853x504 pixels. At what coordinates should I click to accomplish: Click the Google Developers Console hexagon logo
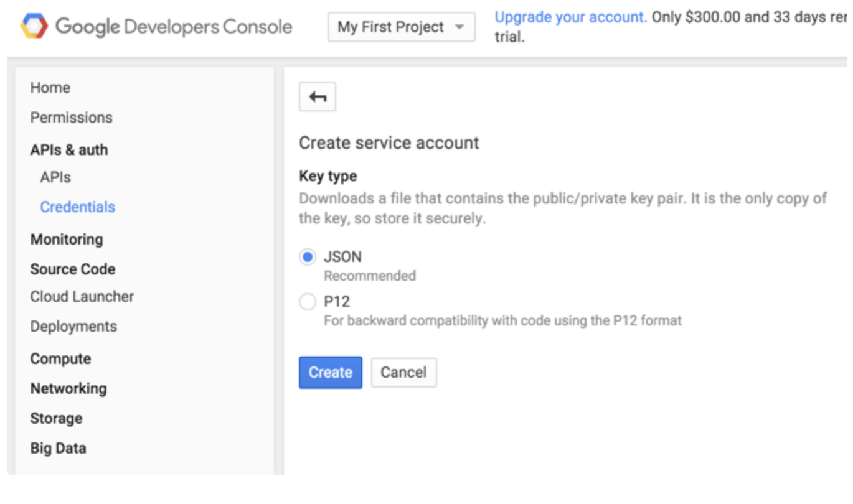34,27
